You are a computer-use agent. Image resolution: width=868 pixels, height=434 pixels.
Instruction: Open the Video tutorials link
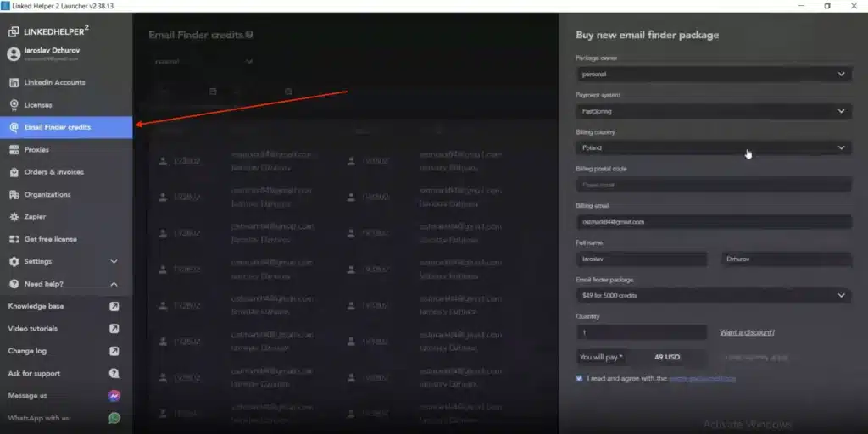33,328
